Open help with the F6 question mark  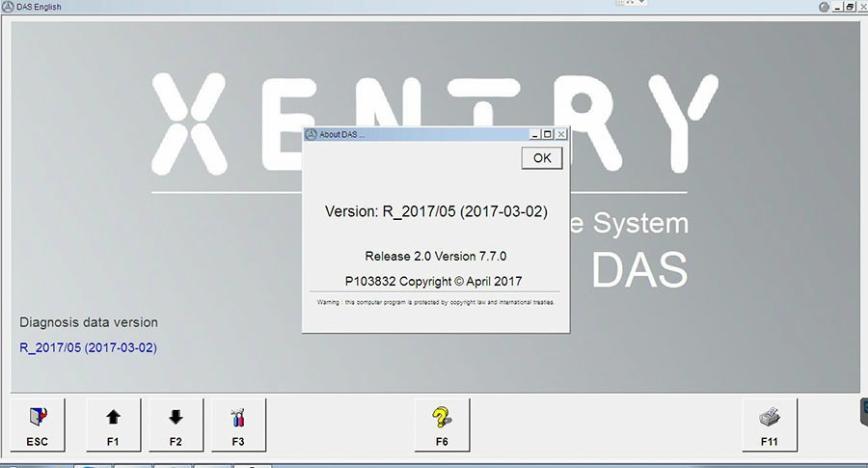point(442,425)
